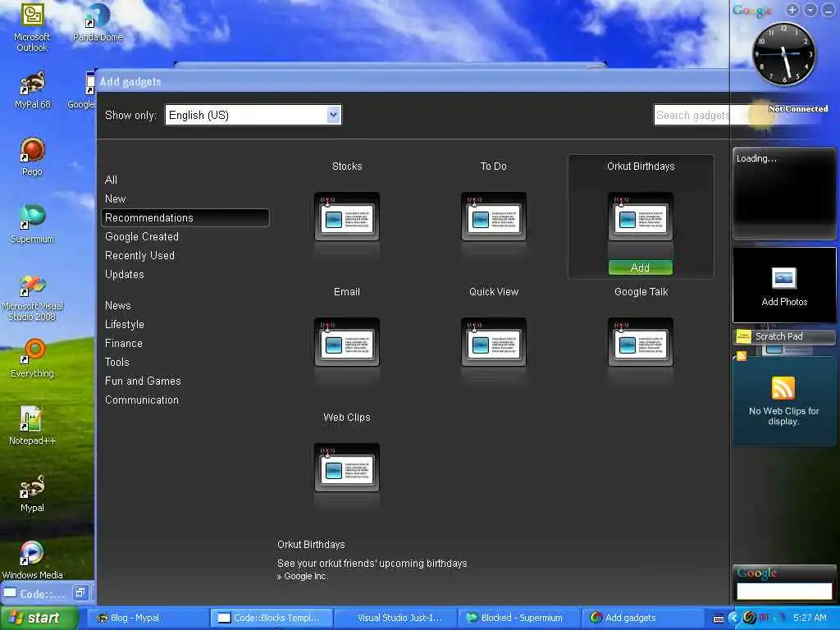Open the Communication category
The height and width of the screenshot is (630, 840).
tap(142, 399)
